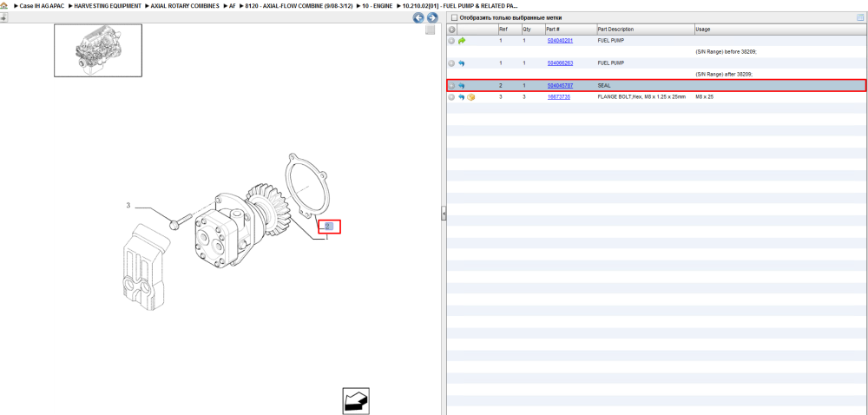
Task: Click the package box icon in the FLANGE BOLT row
Action: pyautogui.click(x=471, y=97)
